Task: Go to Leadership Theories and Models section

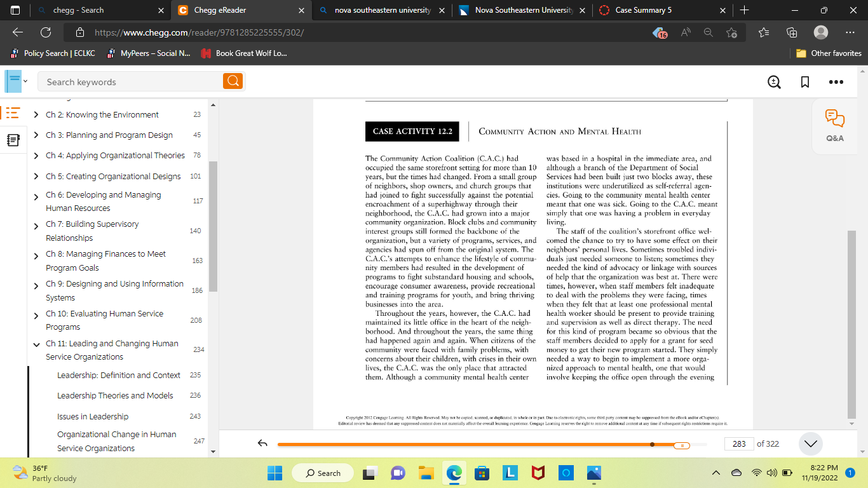Action: (115, 396)
